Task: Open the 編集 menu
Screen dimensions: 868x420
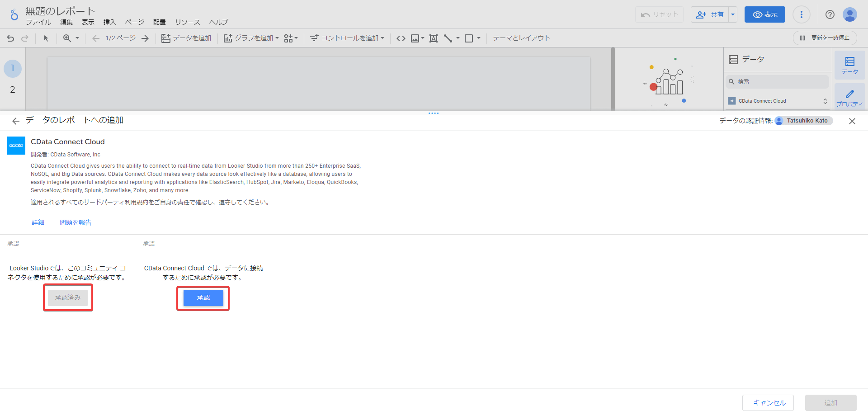Action: click(x=66, y=22)
